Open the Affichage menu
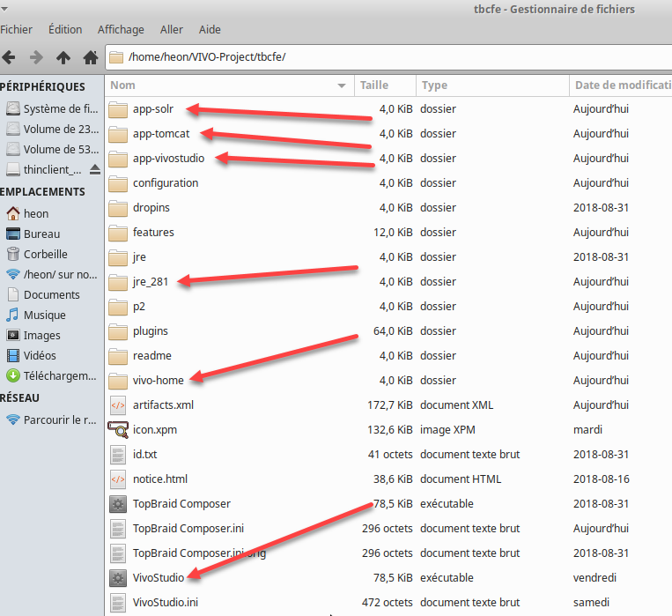Screen dimensions: 672x616 pos(121,30)
